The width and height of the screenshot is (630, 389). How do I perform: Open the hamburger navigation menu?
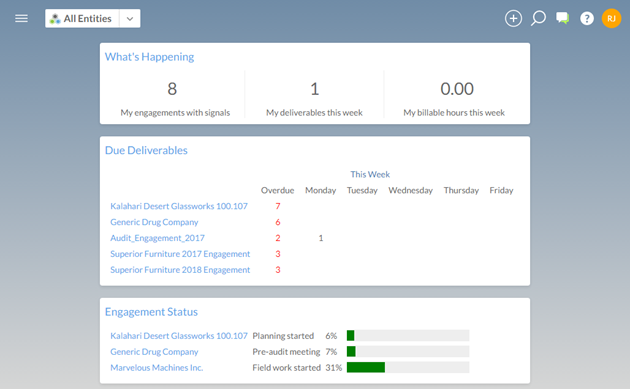(x=21, y=18)
